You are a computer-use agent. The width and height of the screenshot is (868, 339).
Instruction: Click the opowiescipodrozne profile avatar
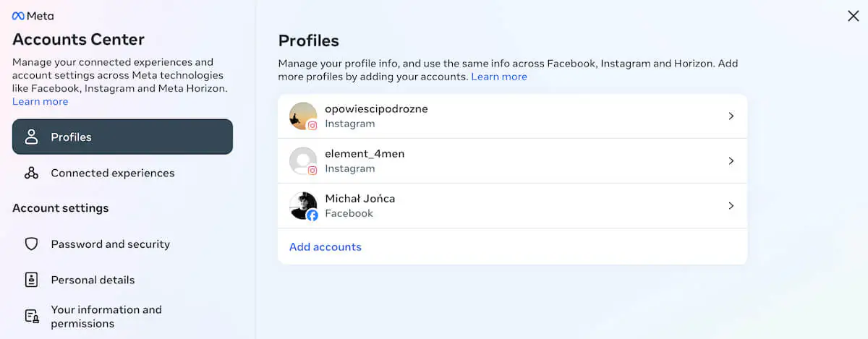click(x=303, y=116)
